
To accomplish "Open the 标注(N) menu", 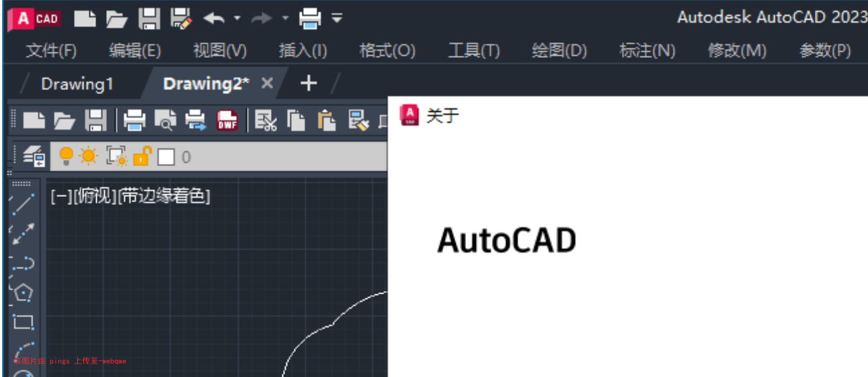I will click(x=647, y=50).
